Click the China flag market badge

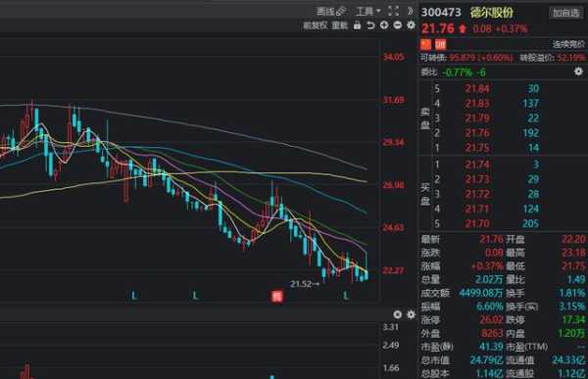(426, 45)
